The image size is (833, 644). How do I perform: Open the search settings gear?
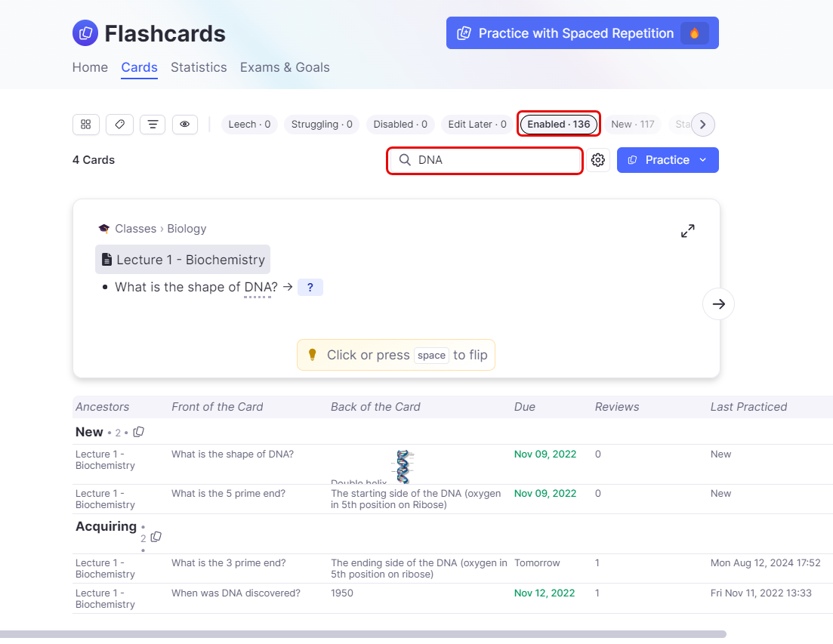pyautogui.click(x=598, y=160)
